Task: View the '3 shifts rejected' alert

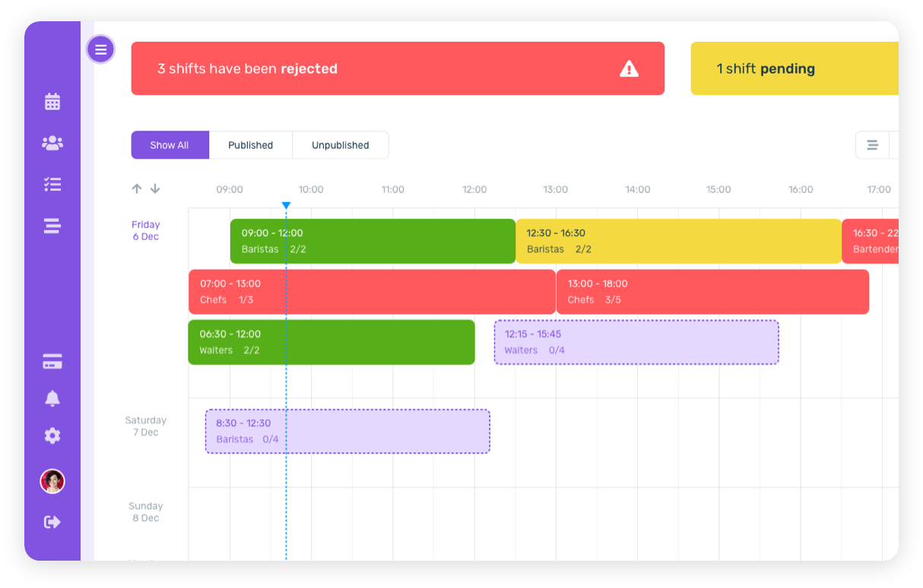Action: click(342, 68)
